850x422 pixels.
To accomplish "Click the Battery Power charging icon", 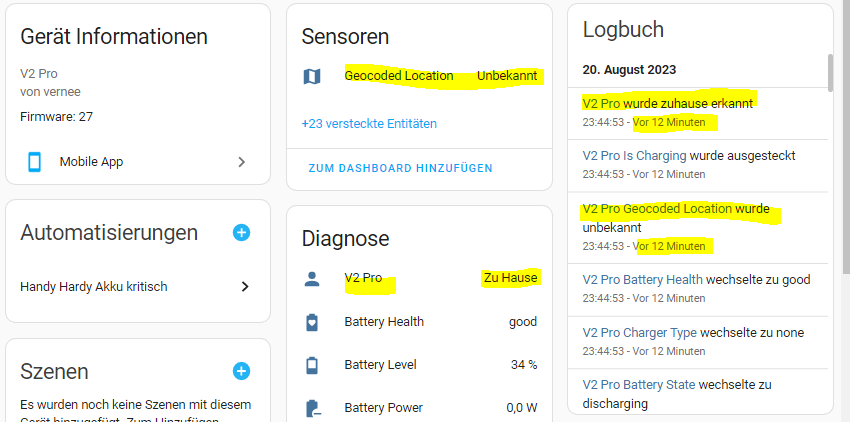I will 313,408.
